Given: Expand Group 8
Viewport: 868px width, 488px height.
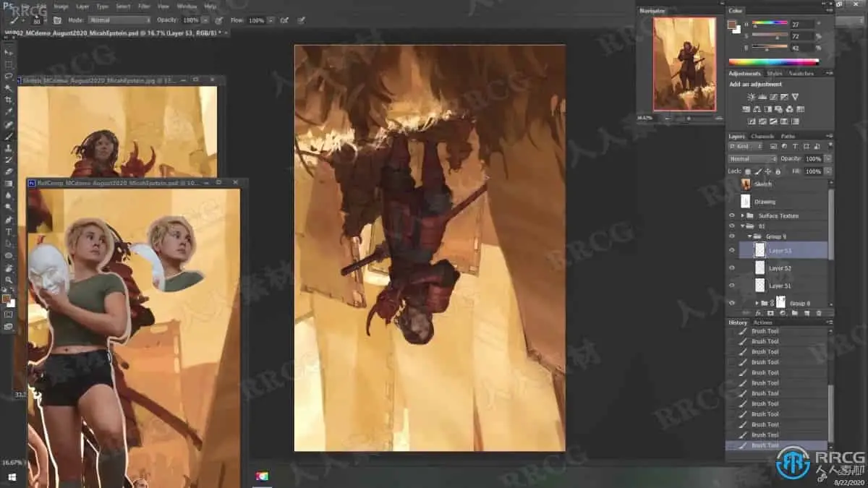Looking at the screenshot, I should (757, 303).
